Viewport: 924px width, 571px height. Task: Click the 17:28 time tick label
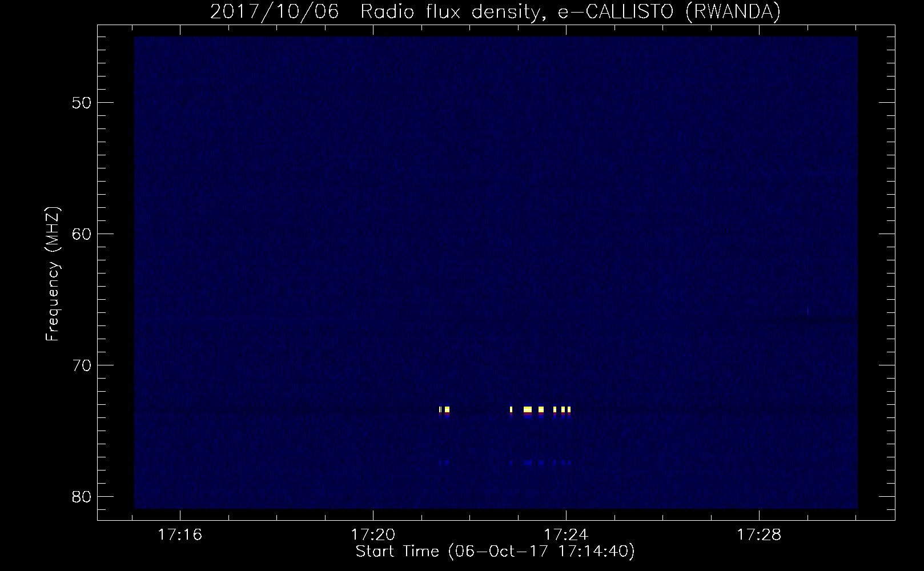[759, 535]
